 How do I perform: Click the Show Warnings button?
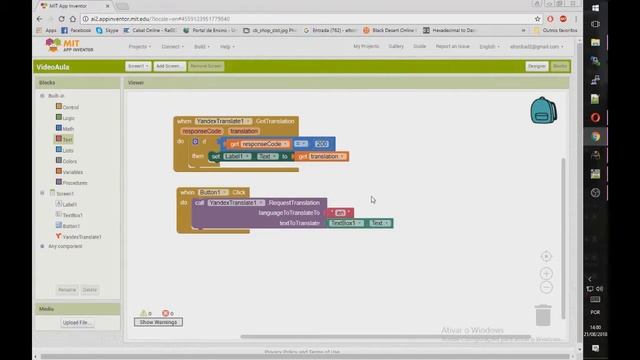pyautogui.click(x=158, y=322)
